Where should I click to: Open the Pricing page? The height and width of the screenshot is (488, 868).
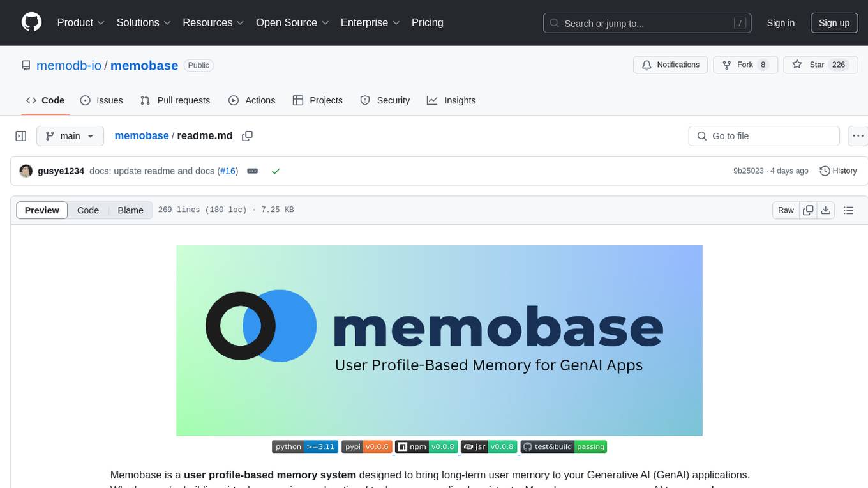coord(428,22)
